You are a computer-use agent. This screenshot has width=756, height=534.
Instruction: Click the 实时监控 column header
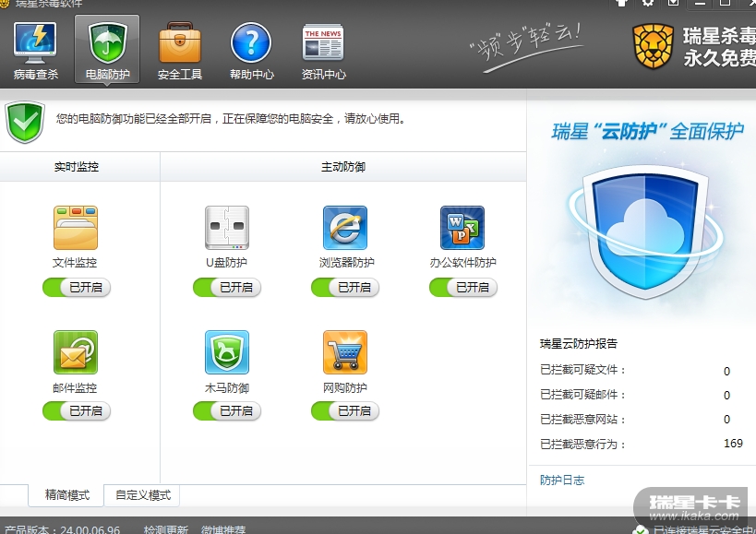point(77,167)
